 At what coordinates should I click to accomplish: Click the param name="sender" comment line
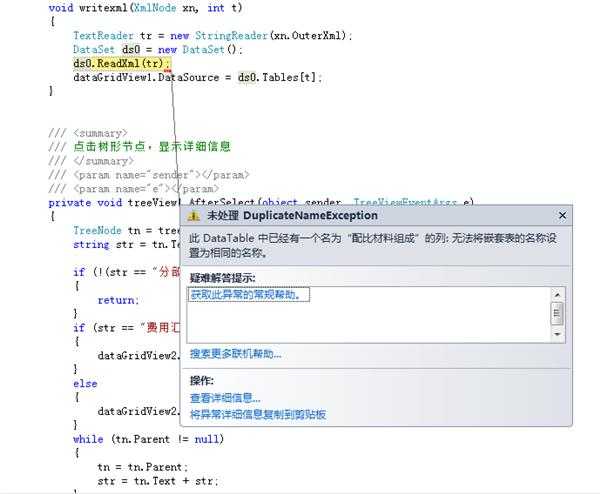tap(149, 175)
